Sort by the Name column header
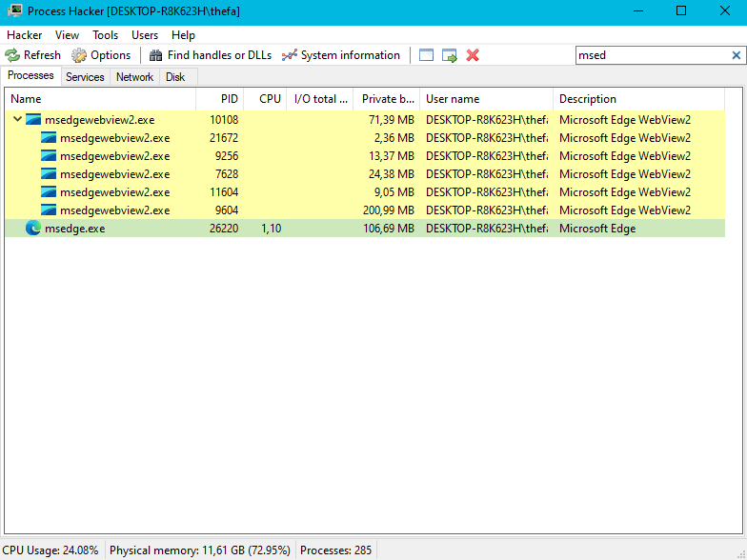747x560 pixels. click(x=101, y=99)
